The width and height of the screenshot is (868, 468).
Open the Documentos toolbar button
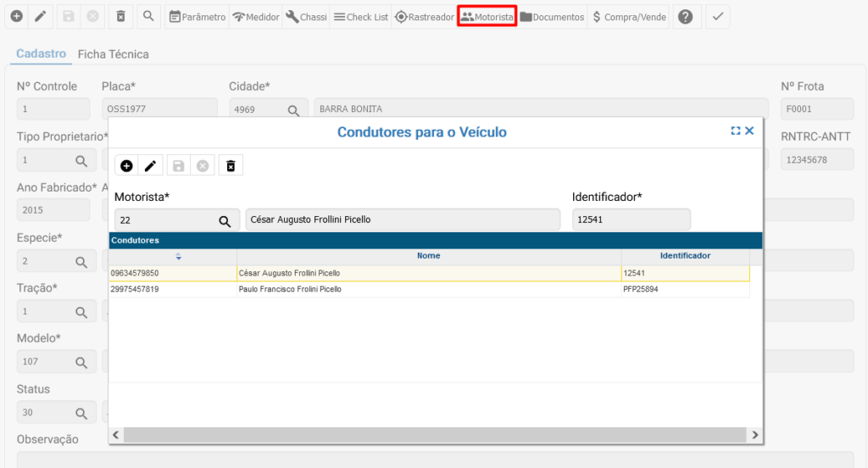click(x=552, y=17)
